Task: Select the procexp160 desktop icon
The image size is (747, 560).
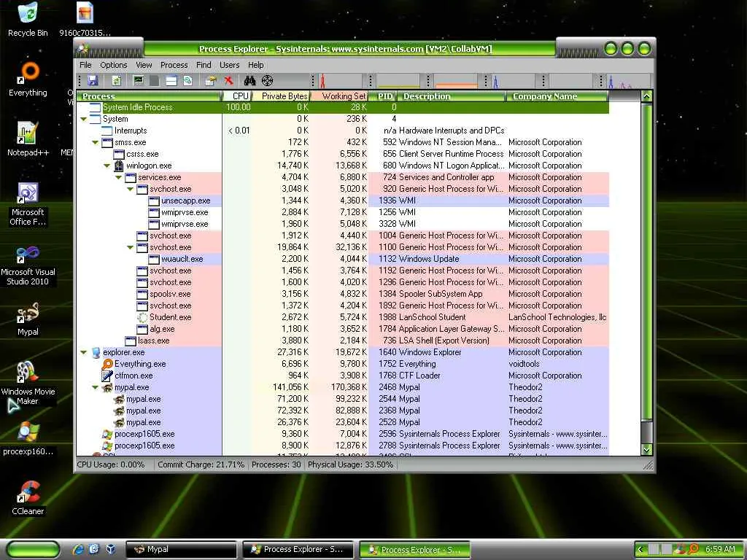Action: [x=28, y=438]
